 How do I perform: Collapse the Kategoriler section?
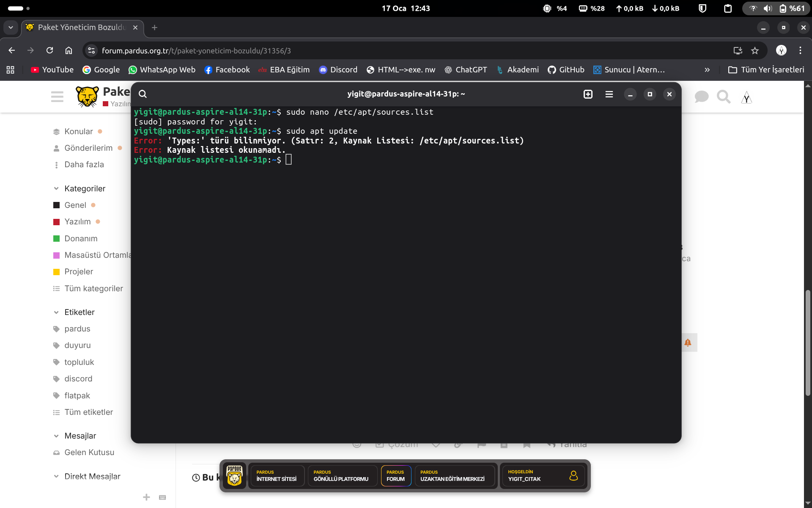tap(56, 188)
